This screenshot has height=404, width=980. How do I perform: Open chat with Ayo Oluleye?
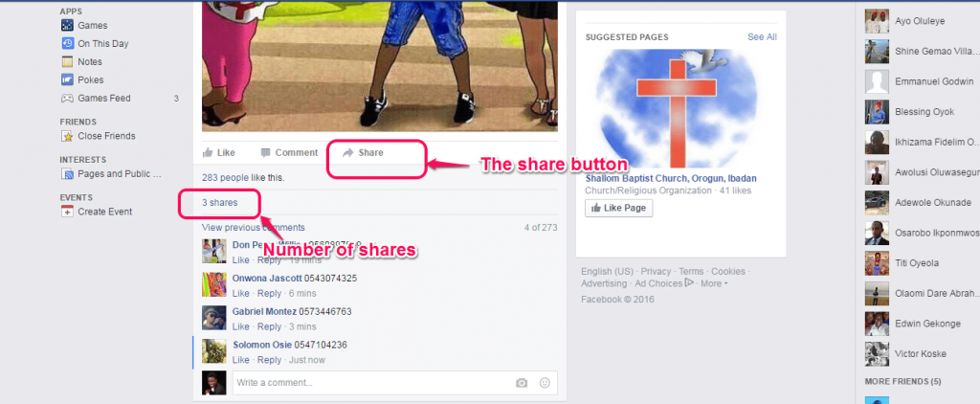point(918,21)
